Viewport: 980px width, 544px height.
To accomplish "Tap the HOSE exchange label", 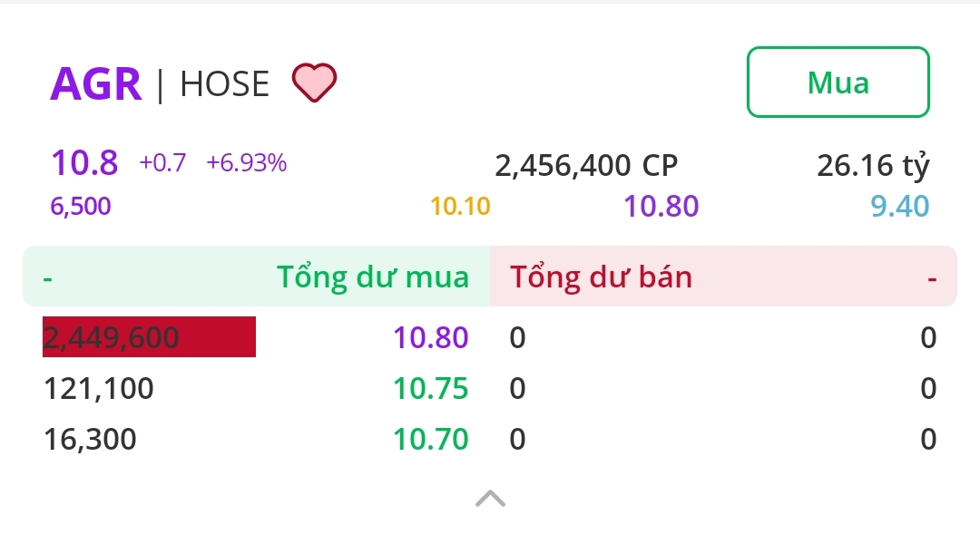I will click(224, 84).
